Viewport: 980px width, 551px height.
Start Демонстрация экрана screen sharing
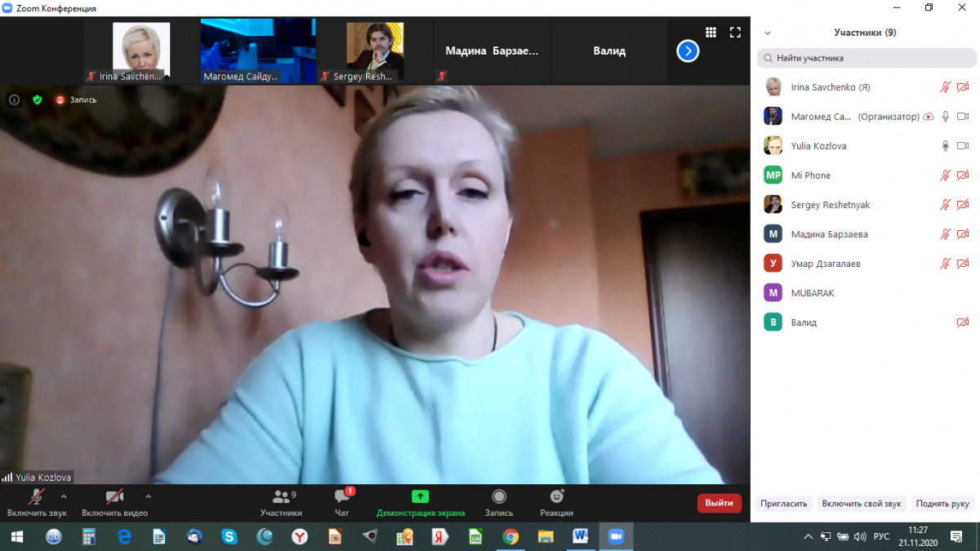click(x=421, y=503)
